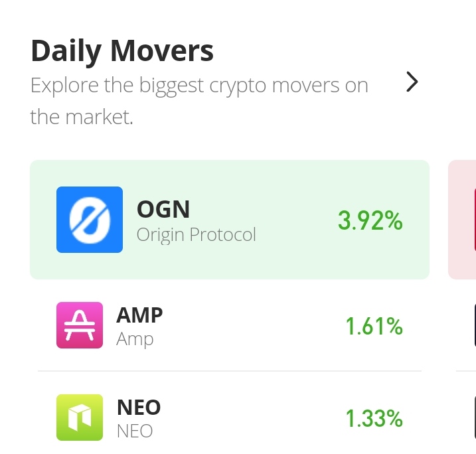
Task: Select the 3.92% gain for OGN
Action: coord(370,220)
